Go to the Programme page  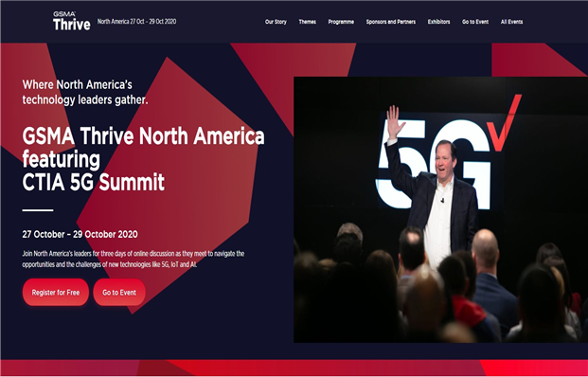click(x=341, y=22)
